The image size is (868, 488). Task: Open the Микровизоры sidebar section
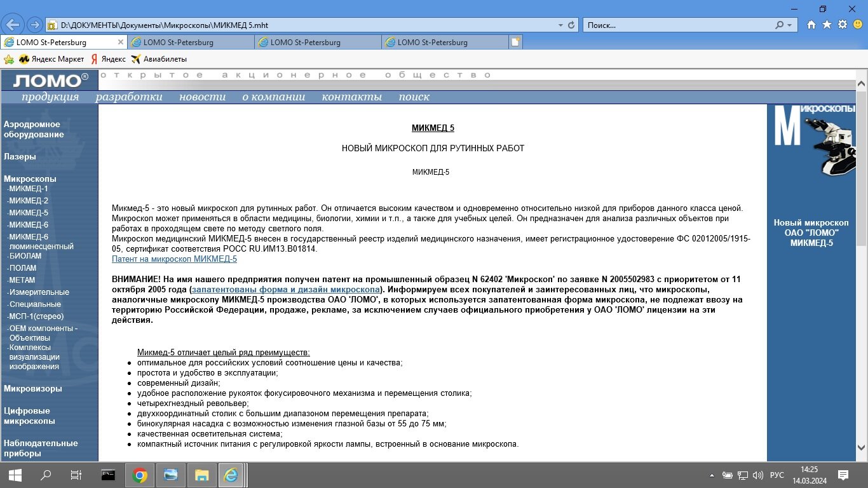33,389
